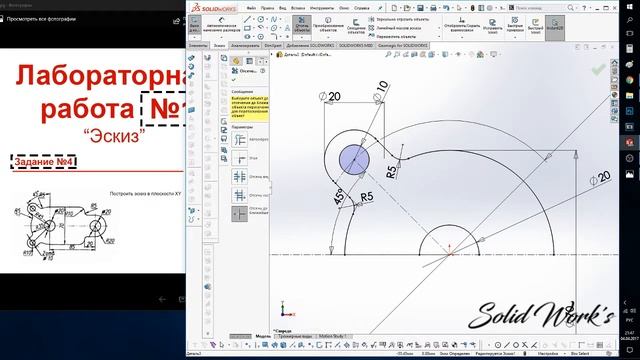Click the Save icon in top toolbar
640x360 pixels.
[x=420, y=8]
